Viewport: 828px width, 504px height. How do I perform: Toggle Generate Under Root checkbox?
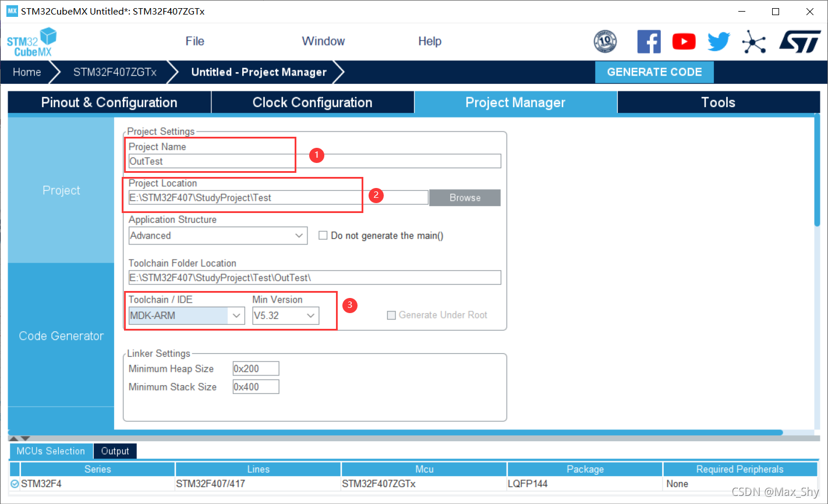coord(391,315)
